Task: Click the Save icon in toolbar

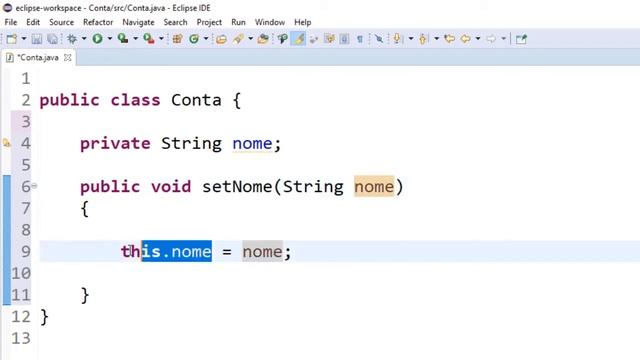Action: [37, 39]
